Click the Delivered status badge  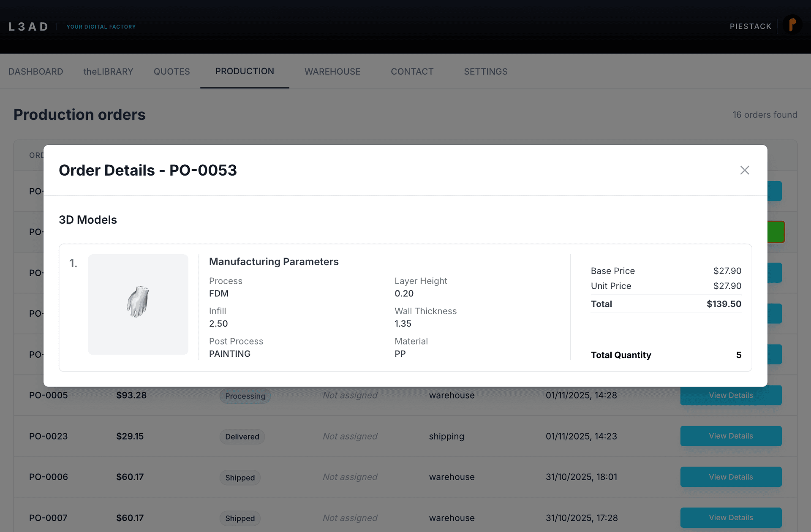tap(242, 437)
